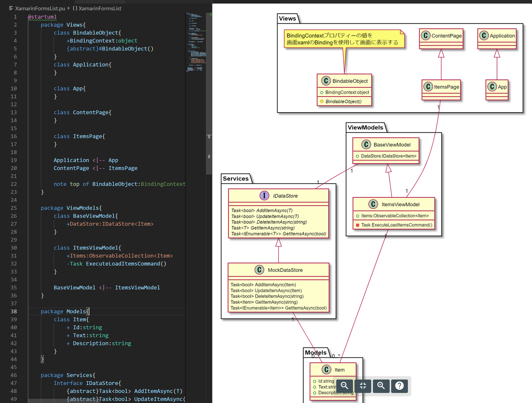Click the BindableObject() method in diagram
This screenshot has width=532, height=403.
click(x=344, y=102)
